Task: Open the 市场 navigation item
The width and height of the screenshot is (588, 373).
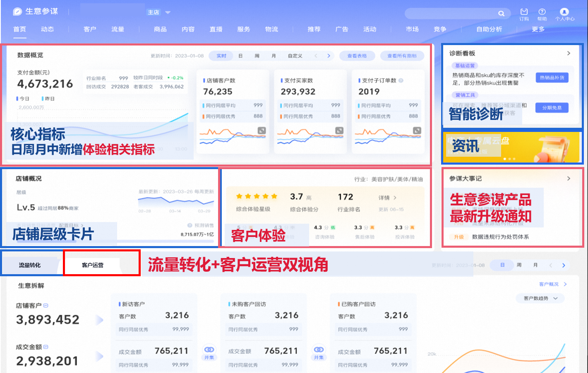Action: coord(412,29)
